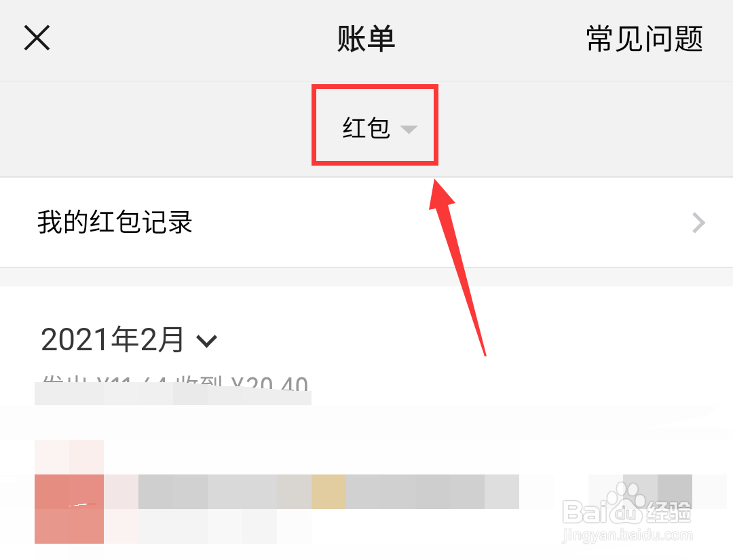Expand the 红包 bill type filter

pyautogui.click(x=375, y=128)
